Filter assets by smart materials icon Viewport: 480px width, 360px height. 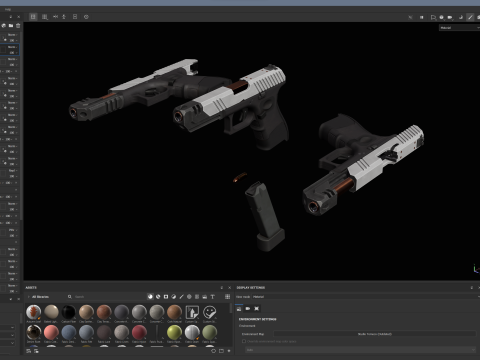(158, 297)
